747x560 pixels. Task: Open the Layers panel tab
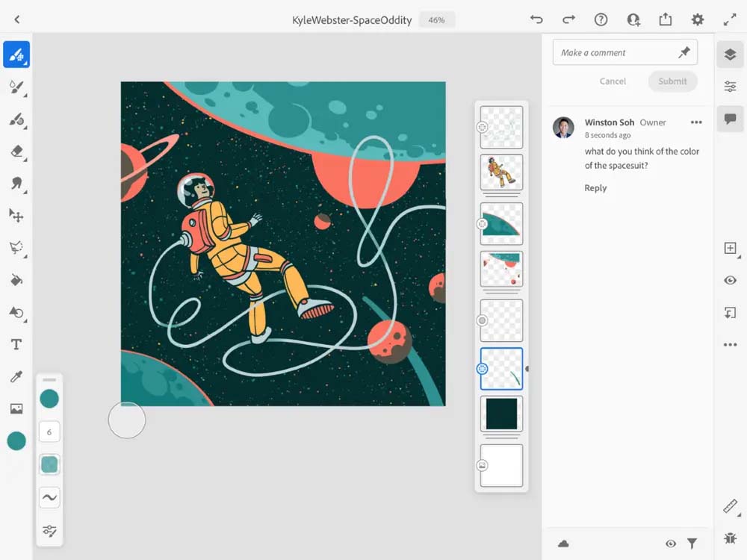[x=730, y=55]
